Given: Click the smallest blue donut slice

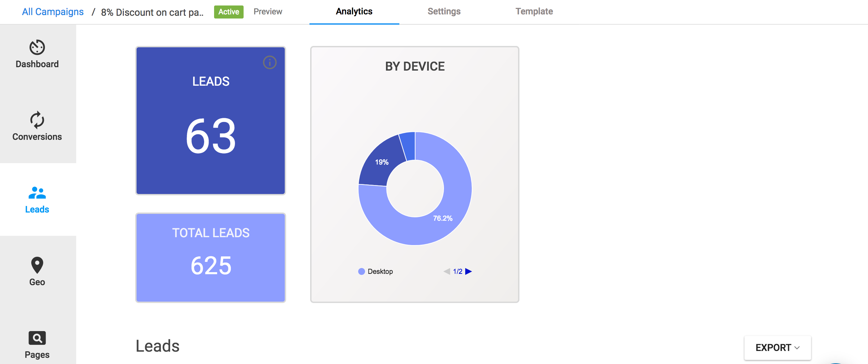Looking at the screenshot, I should click(x=409, y=146).
